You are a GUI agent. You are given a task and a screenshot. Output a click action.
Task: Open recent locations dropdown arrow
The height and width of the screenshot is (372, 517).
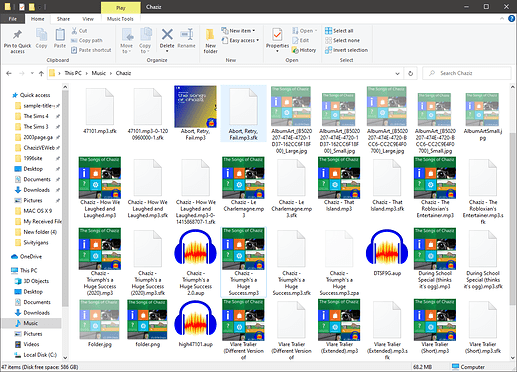[x=32, y=73]
